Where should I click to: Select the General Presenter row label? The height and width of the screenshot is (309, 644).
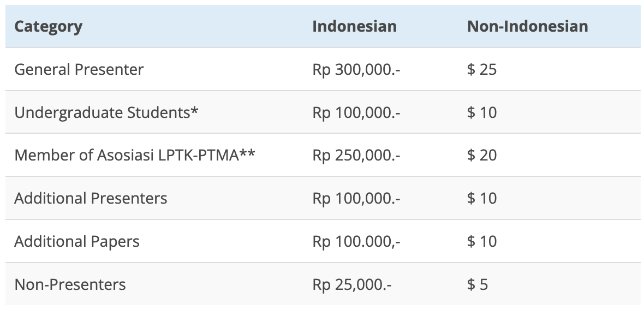79,70
